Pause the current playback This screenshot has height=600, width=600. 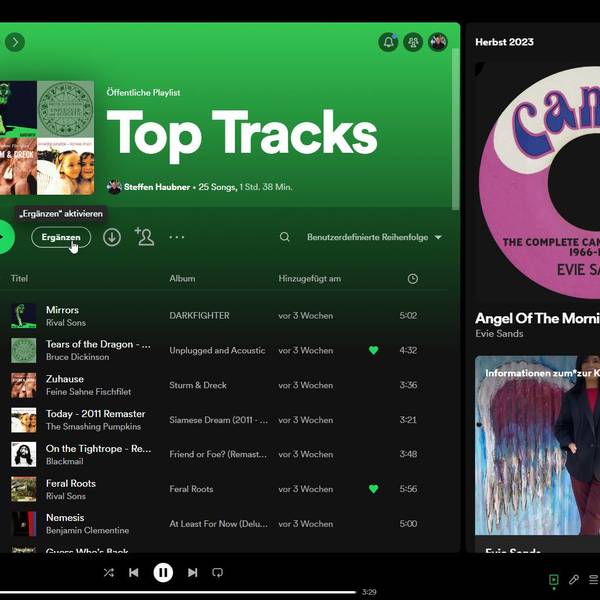point(163,572)
